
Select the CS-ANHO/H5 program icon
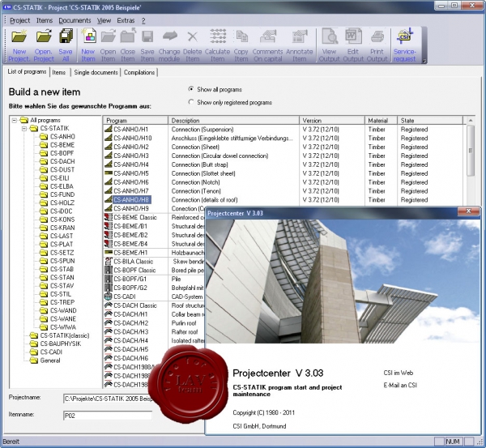[x=109, y=173]
